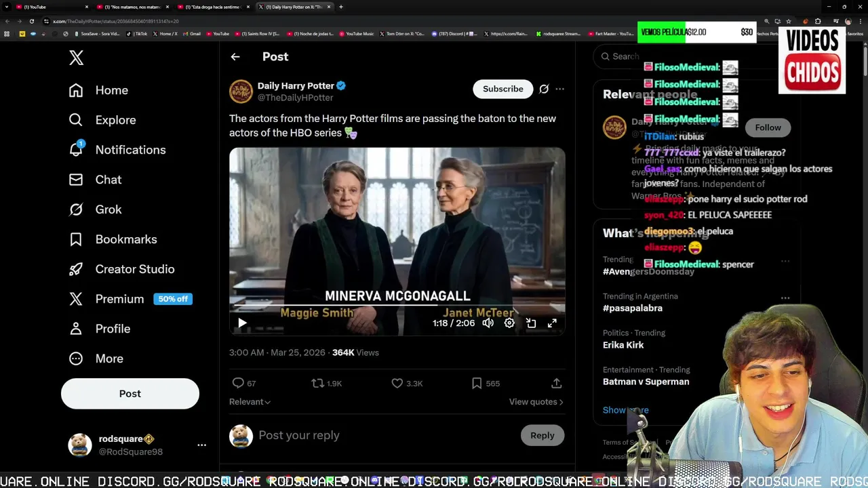Open options for the #AvengersDoomsday trend
Screen dimensions: 868x488
point(785,261)
